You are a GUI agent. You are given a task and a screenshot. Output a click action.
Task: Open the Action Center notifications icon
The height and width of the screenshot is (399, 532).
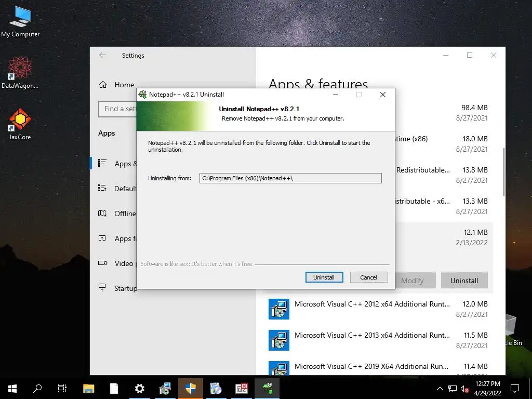[515, 389]
